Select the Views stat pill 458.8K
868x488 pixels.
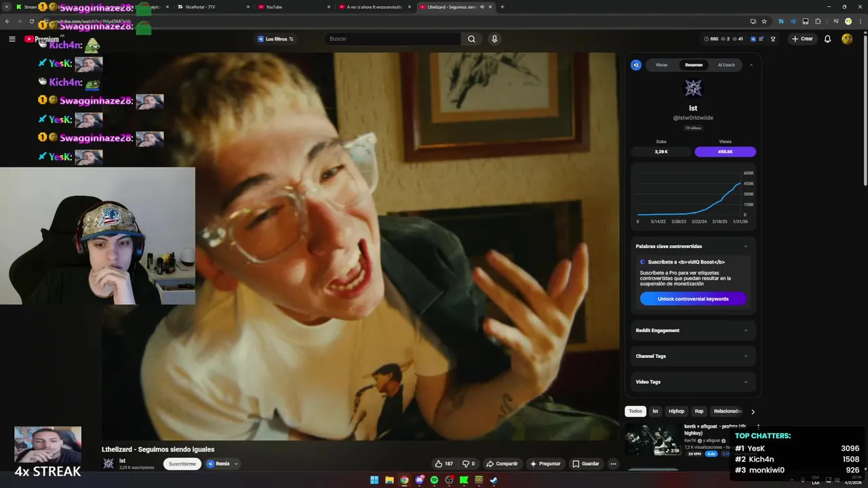(725, 152)
